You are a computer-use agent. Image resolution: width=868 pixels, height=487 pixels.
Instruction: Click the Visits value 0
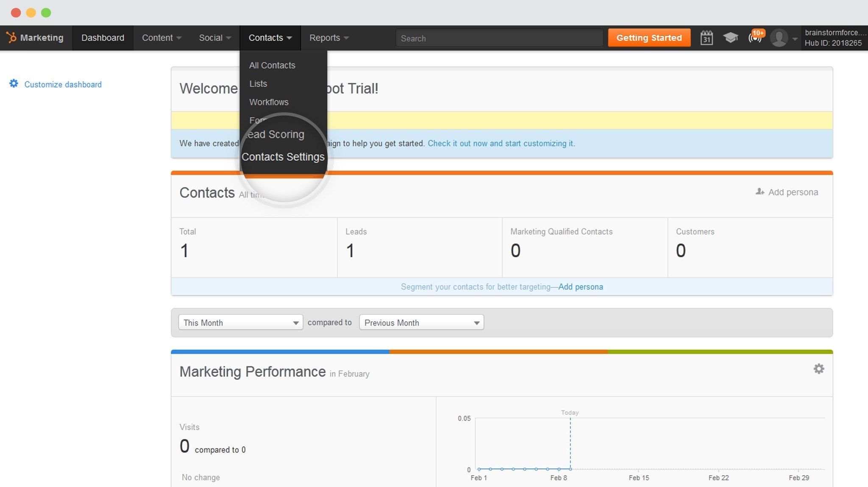pyautogui.click(x=184, y=446)
